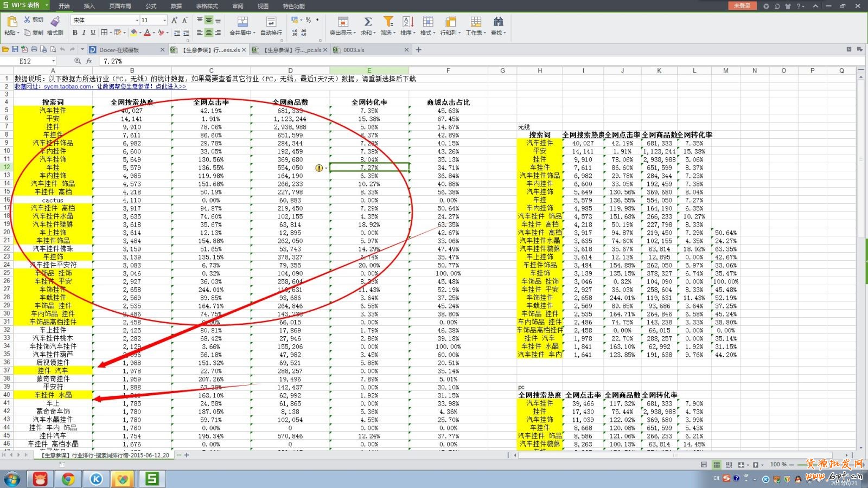Click the fx insert function icon

pos(89,61)
